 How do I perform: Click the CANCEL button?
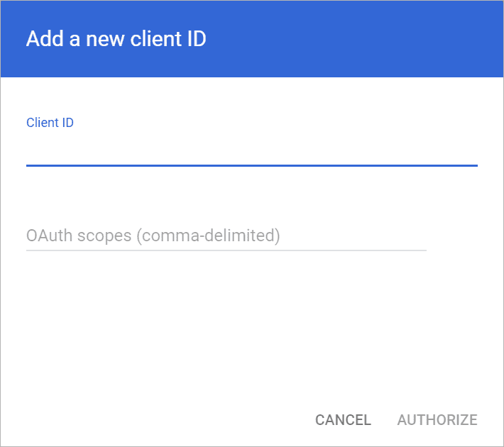(x=343, y=420)
